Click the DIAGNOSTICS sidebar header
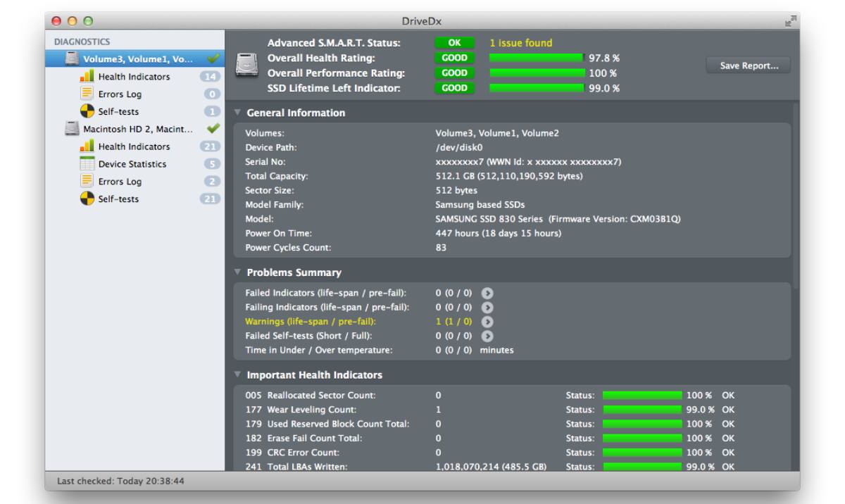Image resolution: width=845 pixels, height=504 pixels. pyautogui.click(x=82, y=42)
